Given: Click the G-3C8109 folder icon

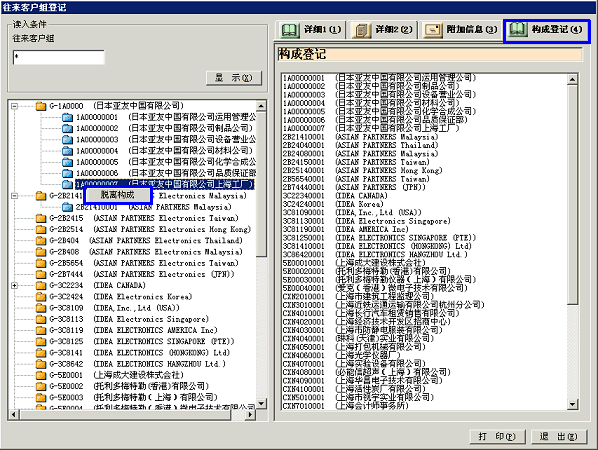Looking at the screenshot, I should point(41,308).
